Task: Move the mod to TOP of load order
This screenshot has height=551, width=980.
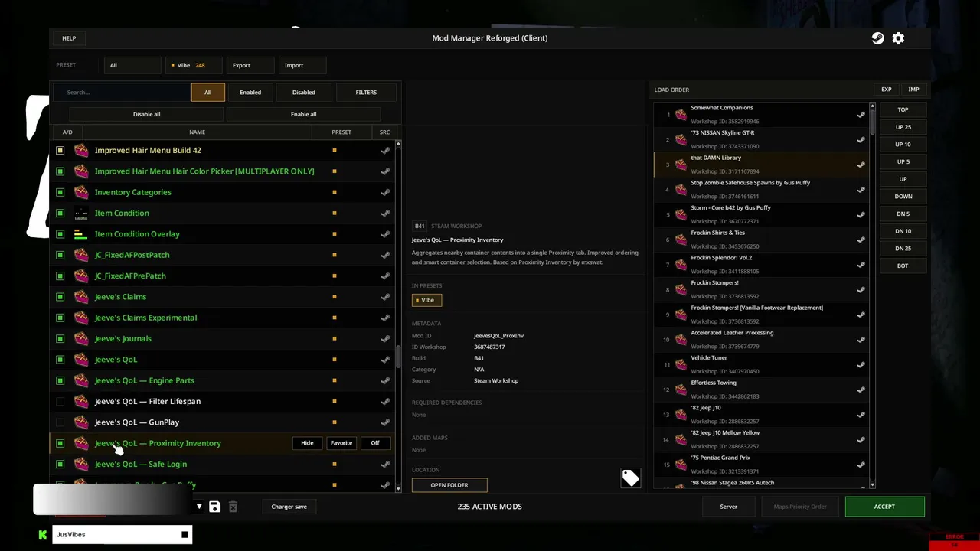Action: coord(903,110)
